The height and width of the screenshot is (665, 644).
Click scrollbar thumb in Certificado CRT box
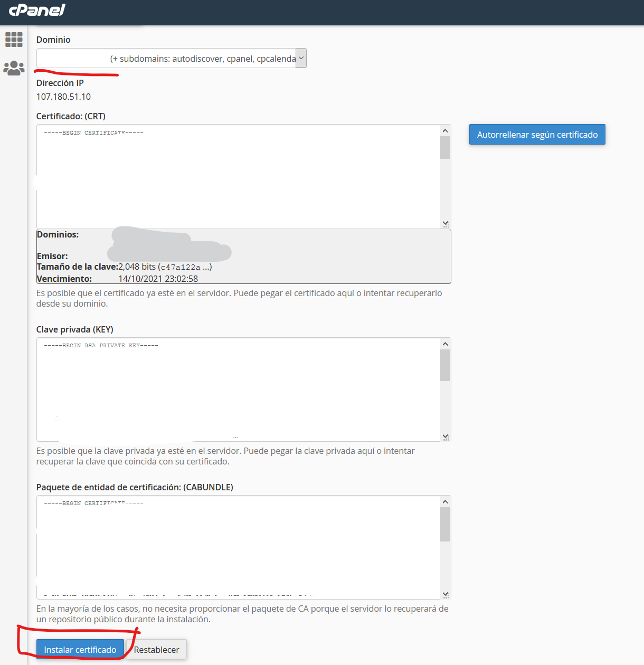tap(445, 148)
